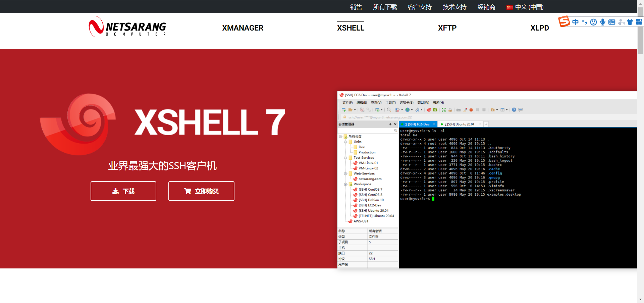Open the XMANAGER navigation item
The height and width of the screenshot is (303, 644).
click(243, 28)
